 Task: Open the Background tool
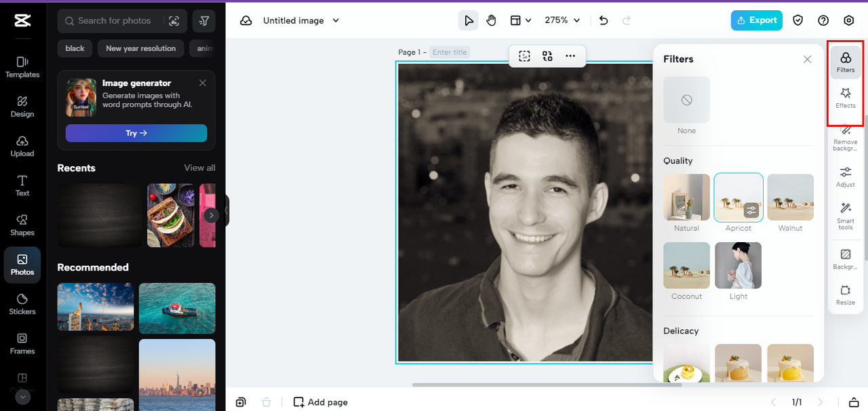[x=846, y=259]
